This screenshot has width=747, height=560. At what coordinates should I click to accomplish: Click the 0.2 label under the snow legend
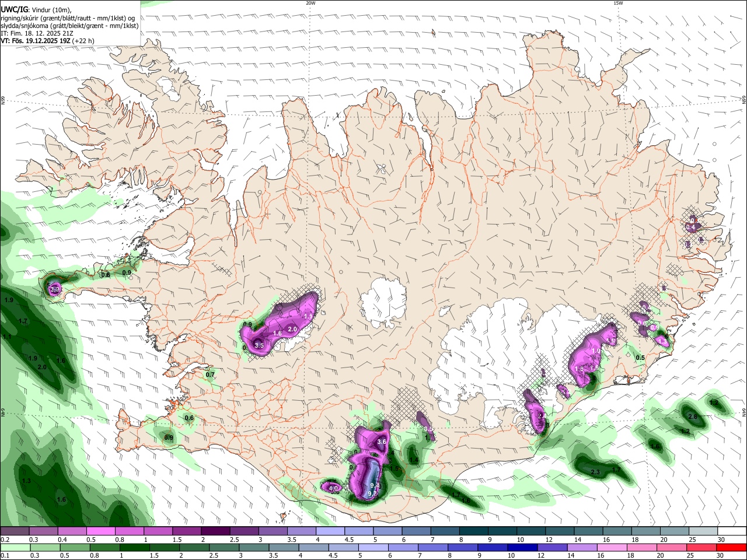(x=5, y=540)
